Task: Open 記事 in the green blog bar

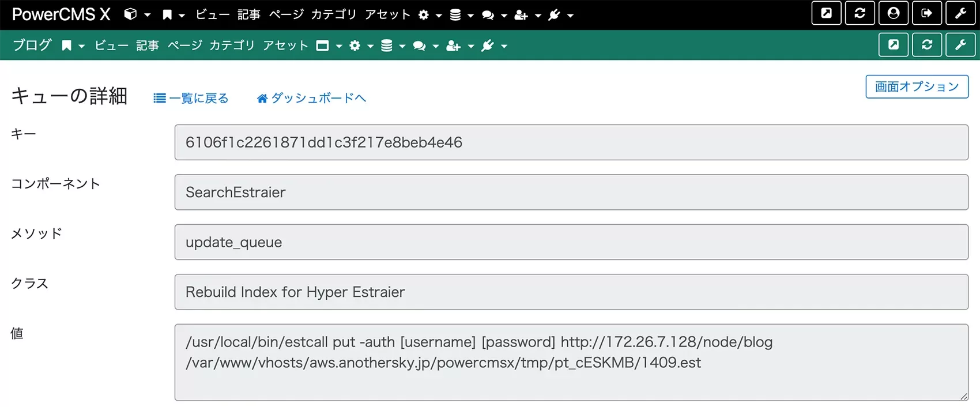Action: click(148, 46)
